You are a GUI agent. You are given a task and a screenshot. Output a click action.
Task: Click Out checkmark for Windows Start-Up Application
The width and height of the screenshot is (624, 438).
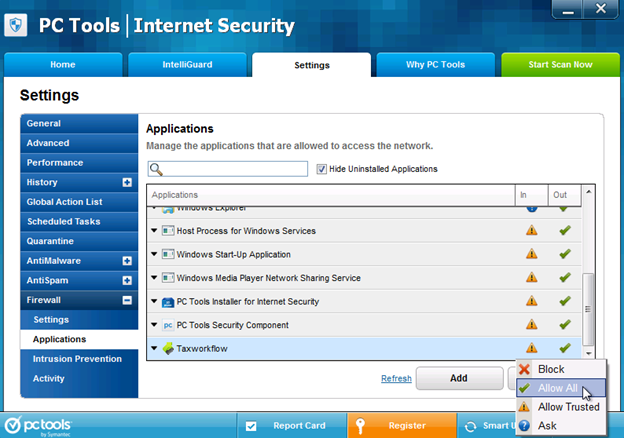point(565,254)
